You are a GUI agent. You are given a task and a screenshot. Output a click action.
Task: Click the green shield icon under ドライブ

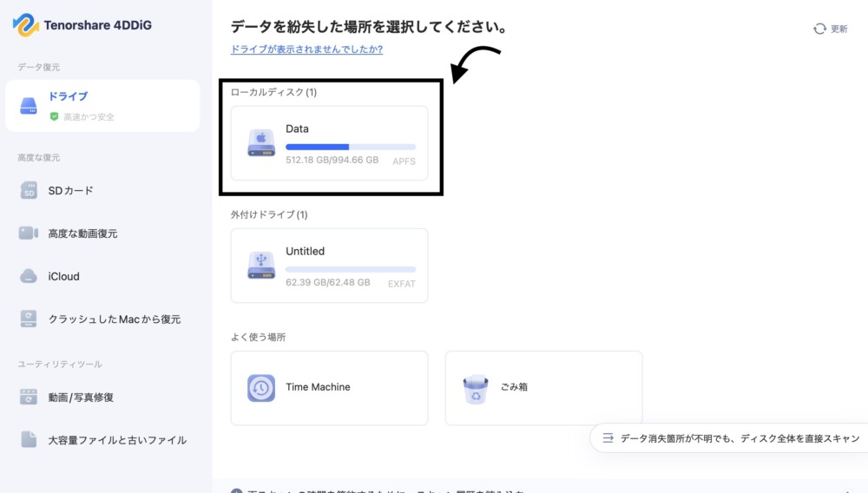point(54,117)
